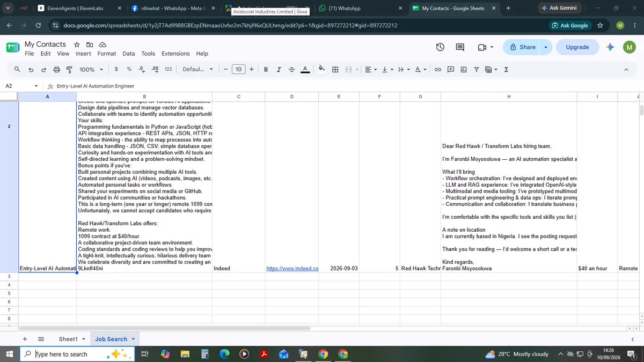The width and height of the screenshot is (644, 362).
Task: Switch to the n8nwhat WhatsApp browser tab
Action: pyautogui.click(x=173, y=8)
